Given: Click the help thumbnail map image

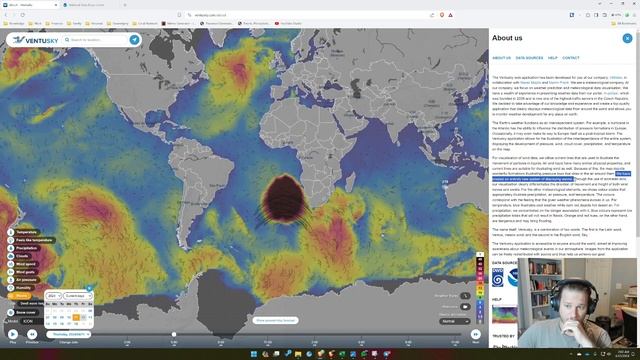Looking at the screenshot, I should click(504, 315).
